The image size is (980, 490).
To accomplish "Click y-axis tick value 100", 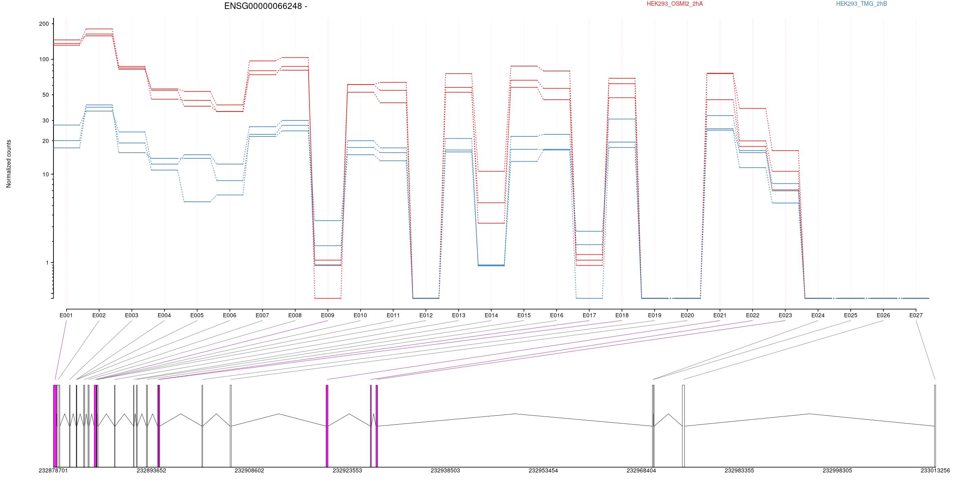I will tap(44, 59).
